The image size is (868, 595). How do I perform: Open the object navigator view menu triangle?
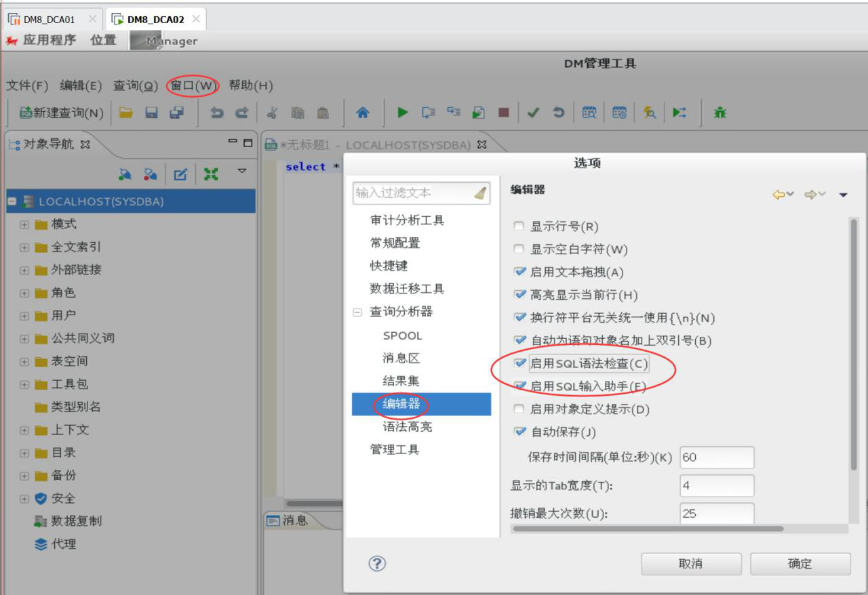241,171
